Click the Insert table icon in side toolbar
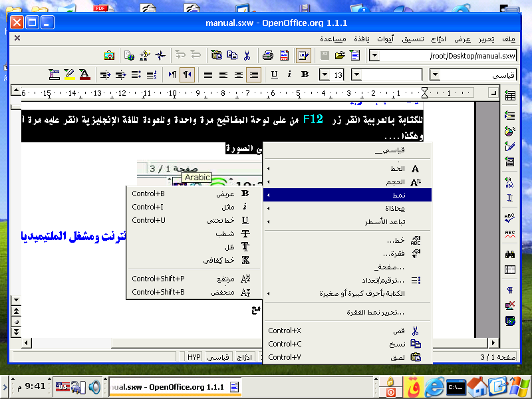This screenshot has height=399, width=532. [x=510, y=96]
